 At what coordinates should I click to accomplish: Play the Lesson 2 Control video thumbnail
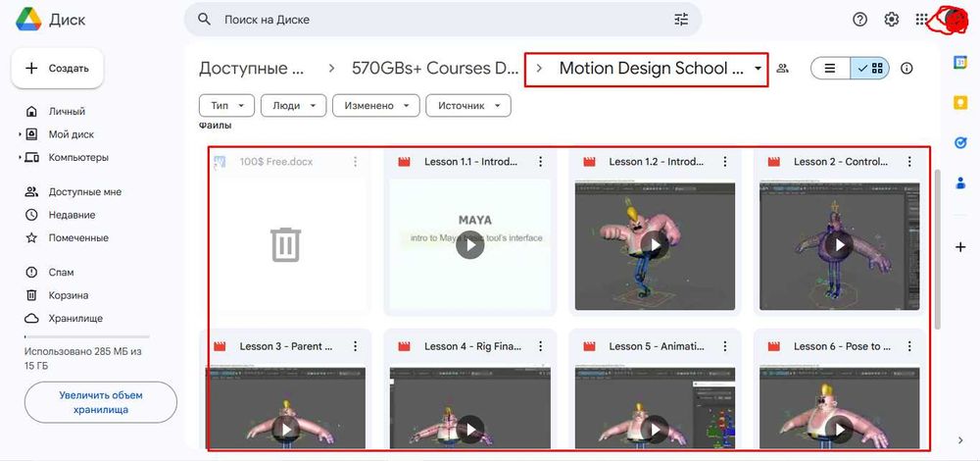click(x=840, y=245)
